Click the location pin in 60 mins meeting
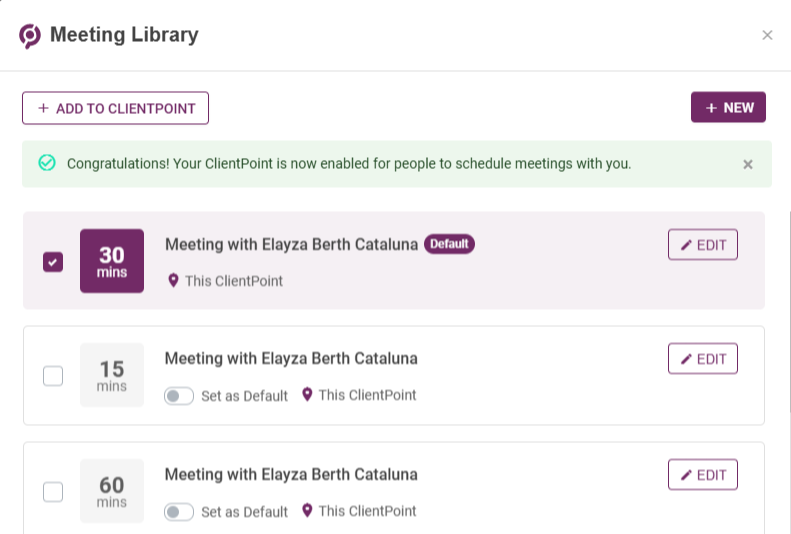This screenshot has height=534, width=791. (x=307, y=510)
